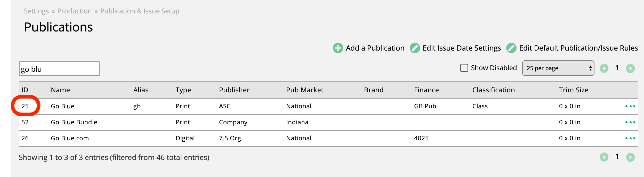Open the three-dot menu for Go Blue.com
The width and height of the screenshot is (644, 177).
(x=630, y=138)
